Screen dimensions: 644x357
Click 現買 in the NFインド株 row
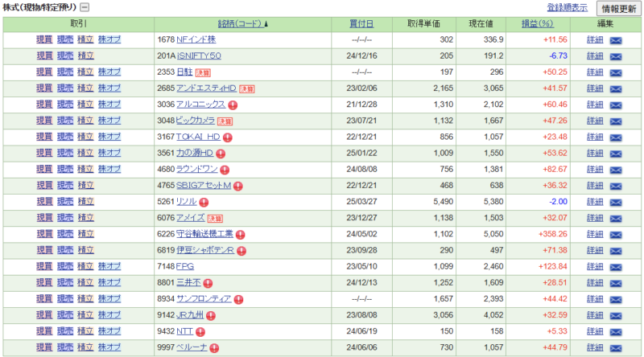click(x=44, y=39)
